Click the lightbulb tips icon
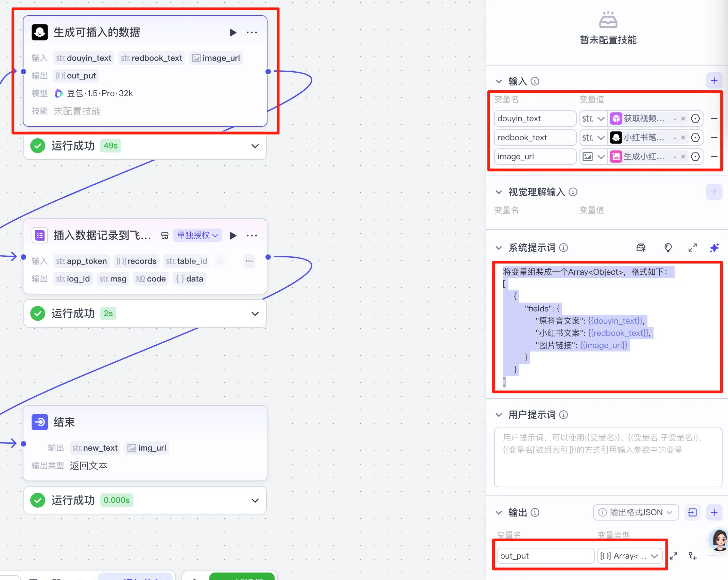This screenshot has width=728, height=580. [668, 248]
